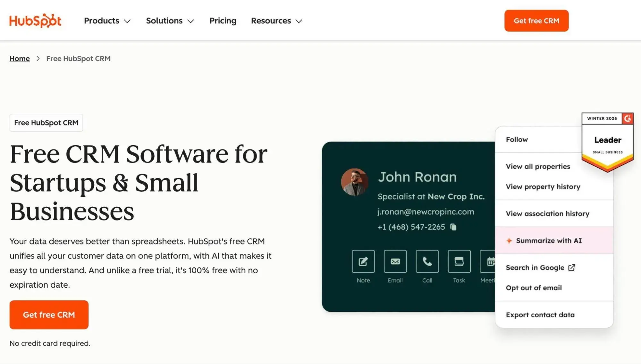Click the external link icon beside Search in Google
641x364 pixels.
(x=572, y=267)
